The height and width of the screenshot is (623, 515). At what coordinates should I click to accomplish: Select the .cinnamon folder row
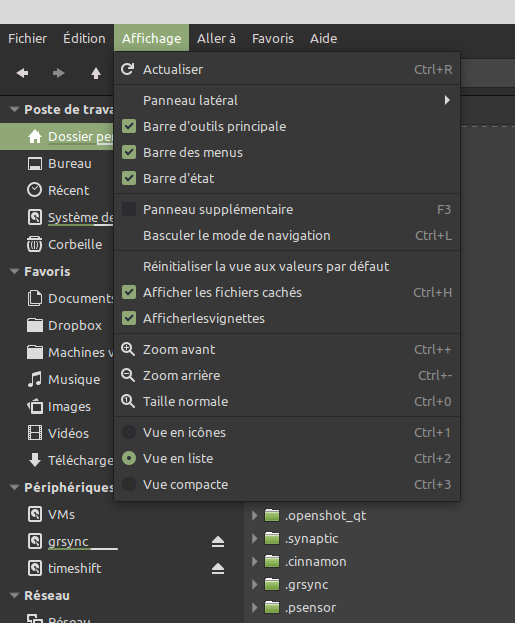379,561
